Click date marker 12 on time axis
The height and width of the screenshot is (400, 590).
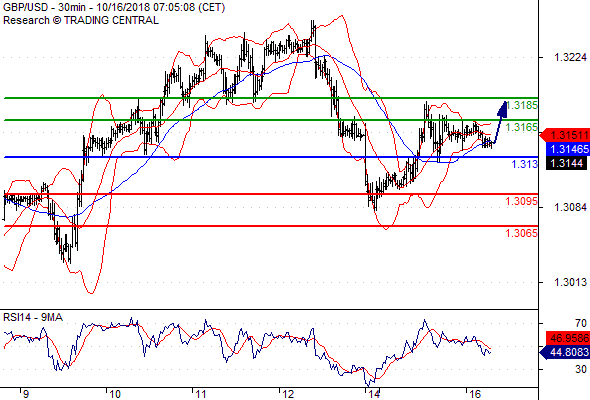[x=288, y=394]
